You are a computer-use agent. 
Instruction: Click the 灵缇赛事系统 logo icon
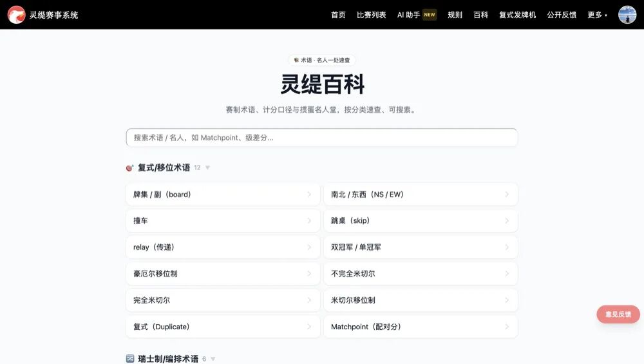click(x=17, y=15)
